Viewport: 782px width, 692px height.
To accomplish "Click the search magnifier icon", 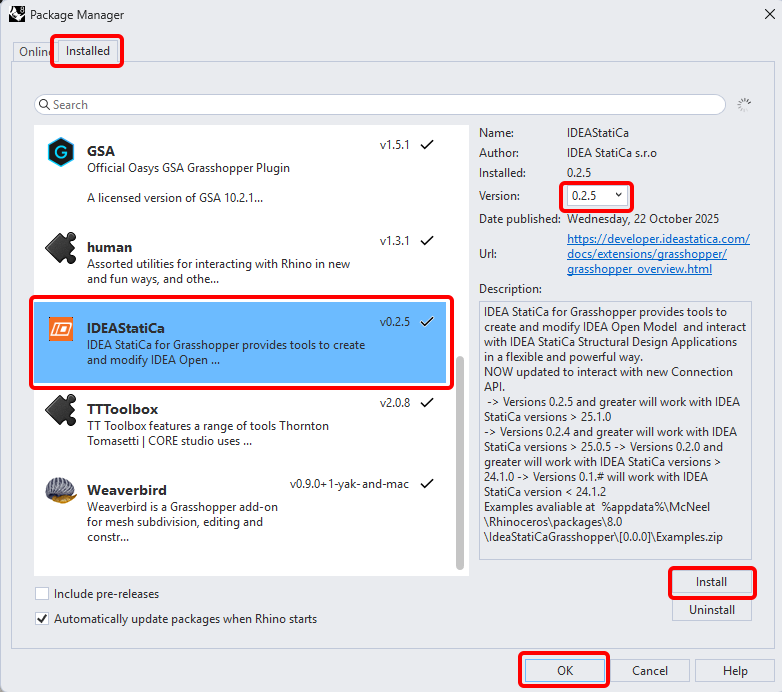I will coord(44,104).
